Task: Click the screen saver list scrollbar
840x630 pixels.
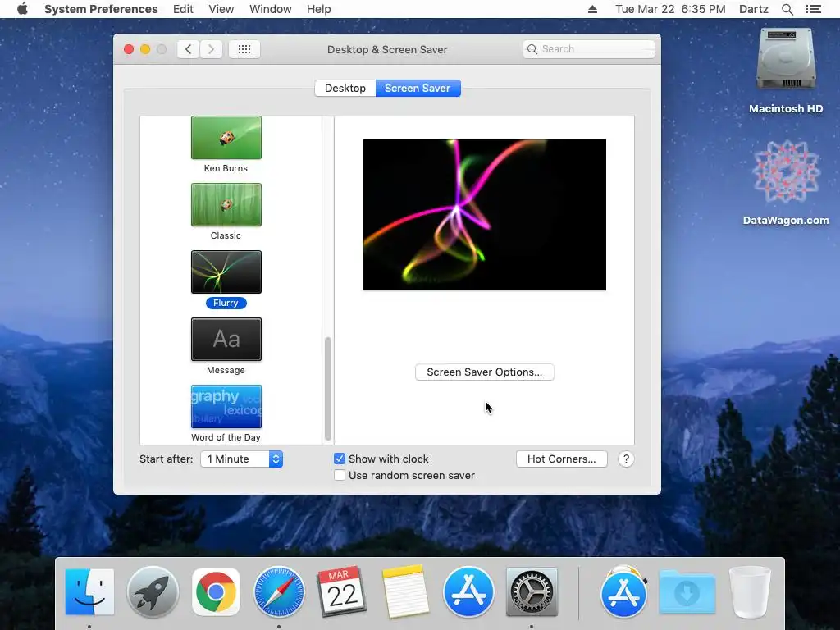Action: (328, 388)
